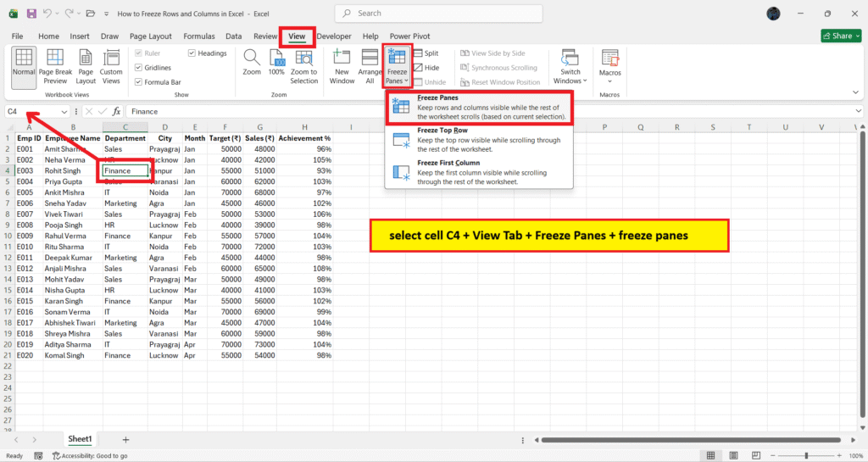Click the Insert Function fx icon
This screenshot has width=868, height=462.
click(116, 111)
